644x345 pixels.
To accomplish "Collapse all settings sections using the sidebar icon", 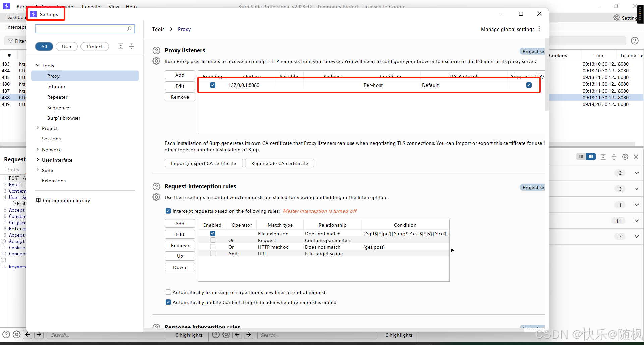I will pos(131,47).
